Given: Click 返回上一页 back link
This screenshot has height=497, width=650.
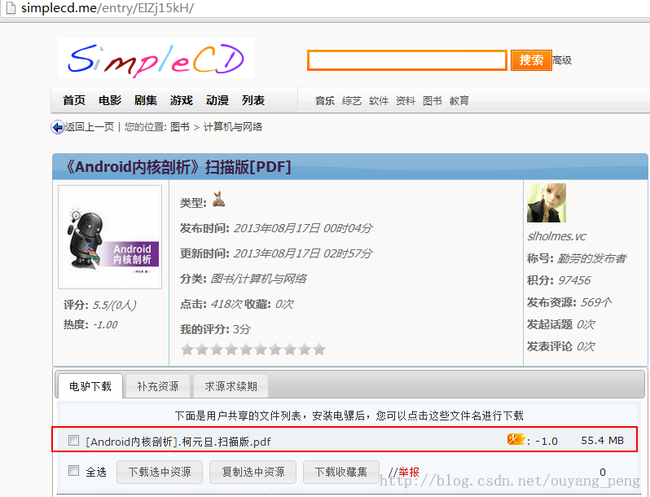Looking at the screenshot, I should click(x=89, y=127).
